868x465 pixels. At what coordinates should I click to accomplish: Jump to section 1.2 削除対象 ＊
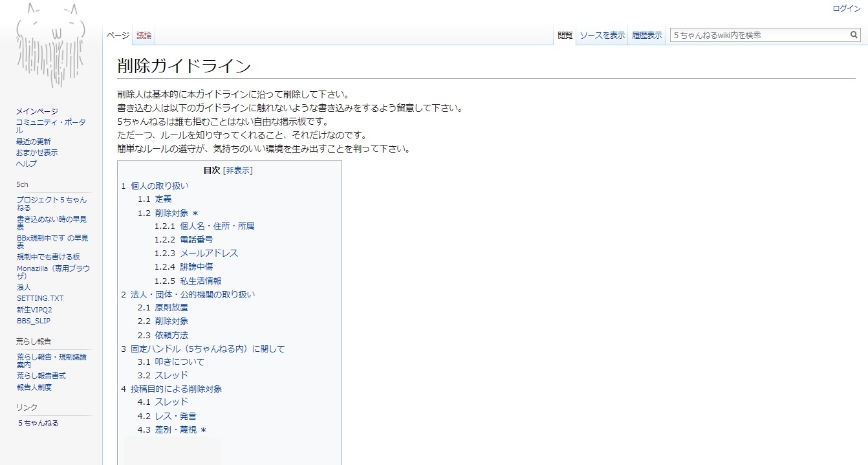168,213
